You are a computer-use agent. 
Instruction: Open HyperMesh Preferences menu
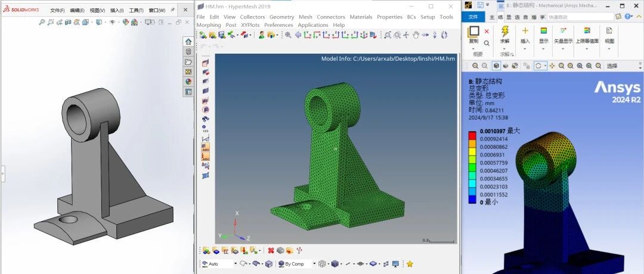tap(279, 25)
